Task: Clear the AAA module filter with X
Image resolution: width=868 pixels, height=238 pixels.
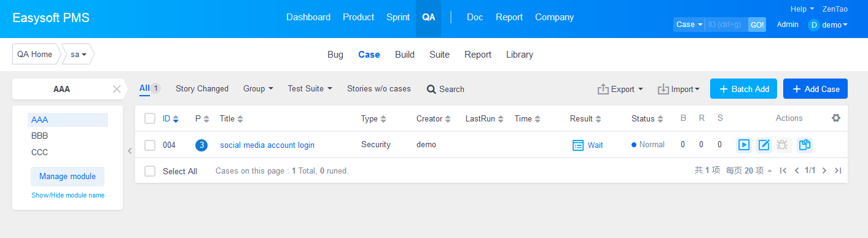Action: click(x=117, y=89)
